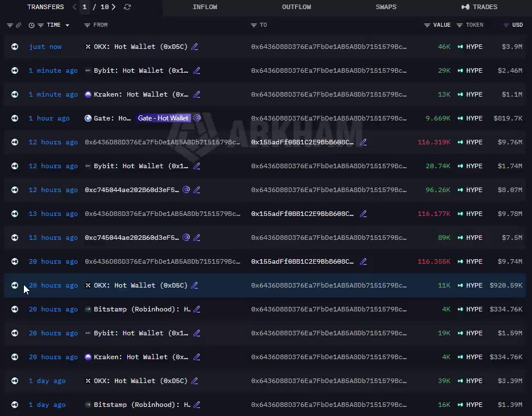Open '1 hour ago' transaction link
The width and height of the screenshot is (532, 416).
[x=49, y=118]
